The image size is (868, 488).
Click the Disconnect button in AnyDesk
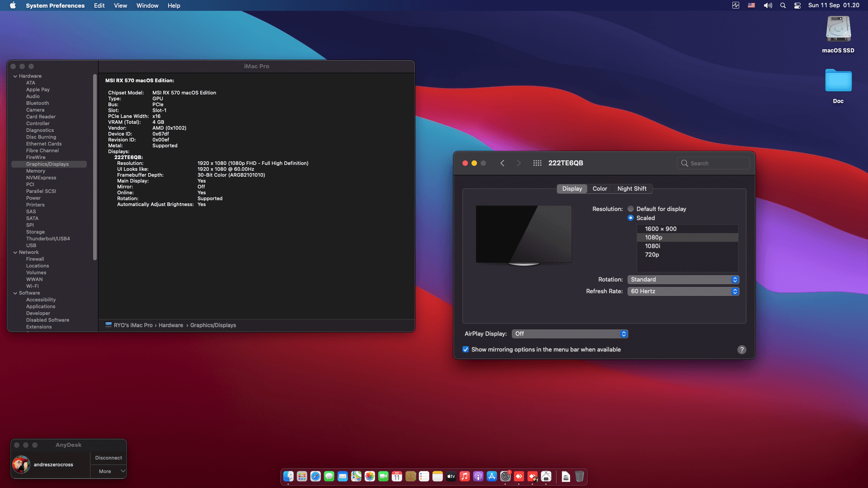point(108,457)
